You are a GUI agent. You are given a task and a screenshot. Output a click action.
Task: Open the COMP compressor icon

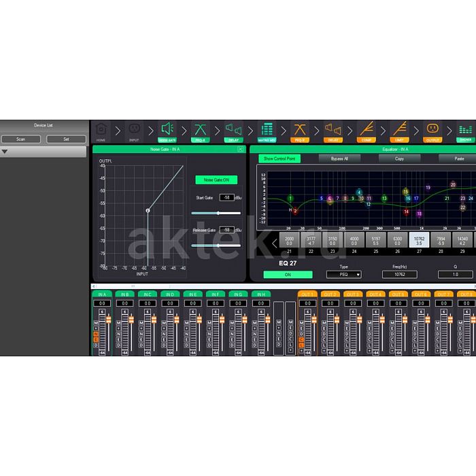(x=367, y=132)
